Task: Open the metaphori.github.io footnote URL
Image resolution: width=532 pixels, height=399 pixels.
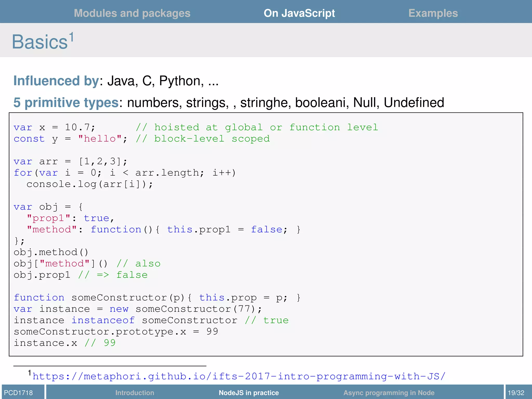Action: (x=239, y=376)
